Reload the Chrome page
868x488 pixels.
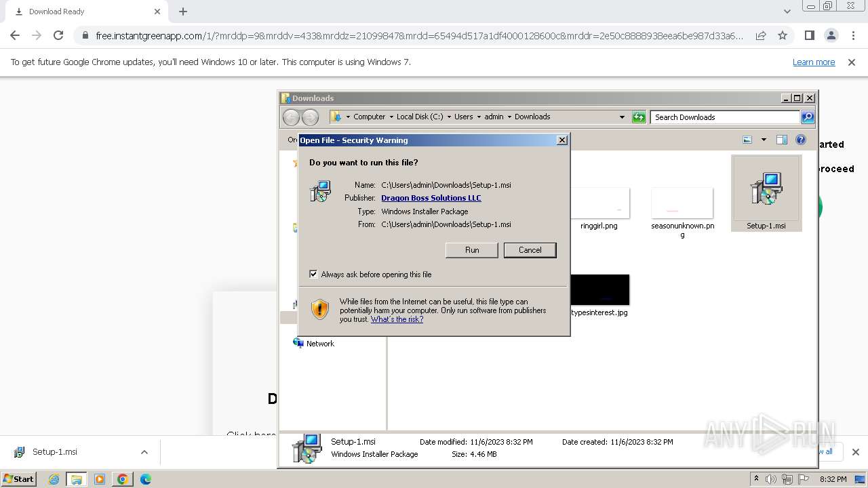pos(58,35)
